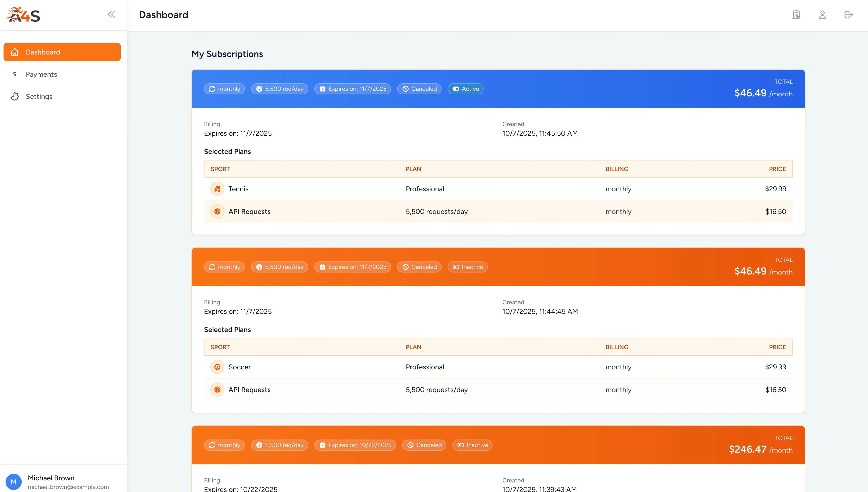
Task: Click the 5,500 req/day badge on the Soccer subscription
Action: [279, 267]
